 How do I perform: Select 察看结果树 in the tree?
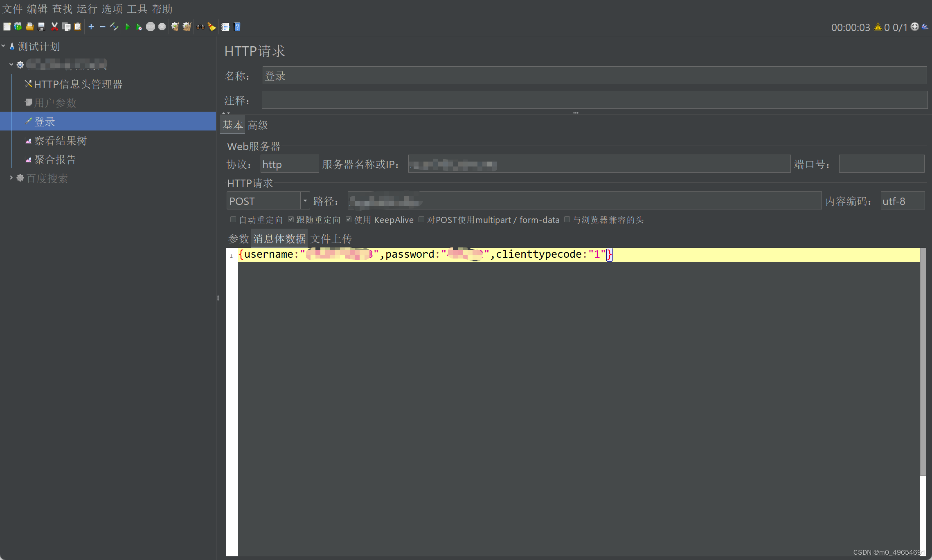click(60, 141)
